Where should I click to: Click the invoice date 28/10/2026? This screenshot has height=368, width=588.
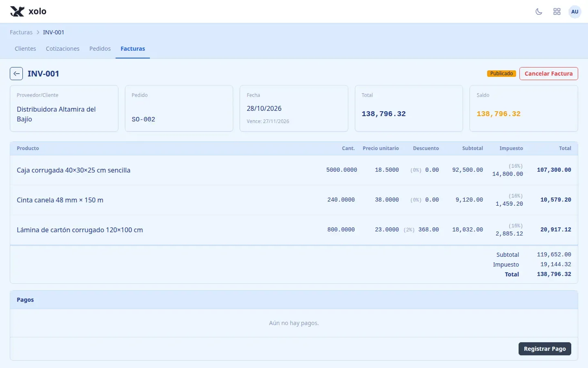[264, 108]
